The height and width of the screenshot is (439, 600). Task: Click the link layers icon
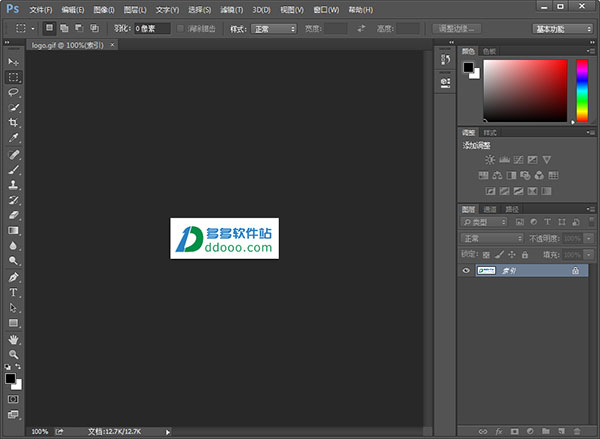point(483,431)
